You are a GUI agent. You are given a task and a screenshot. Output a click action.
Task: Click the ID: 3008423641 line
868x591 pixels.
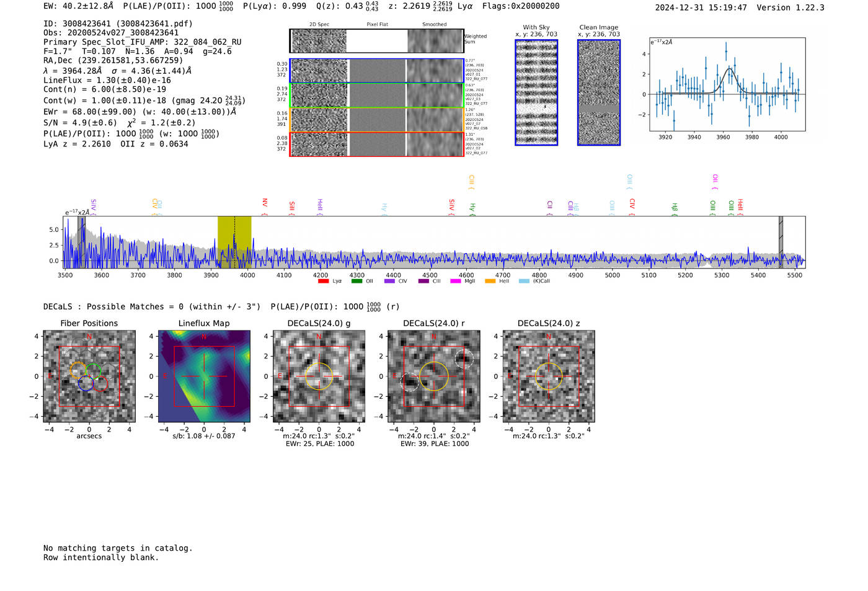coord(118,24)
